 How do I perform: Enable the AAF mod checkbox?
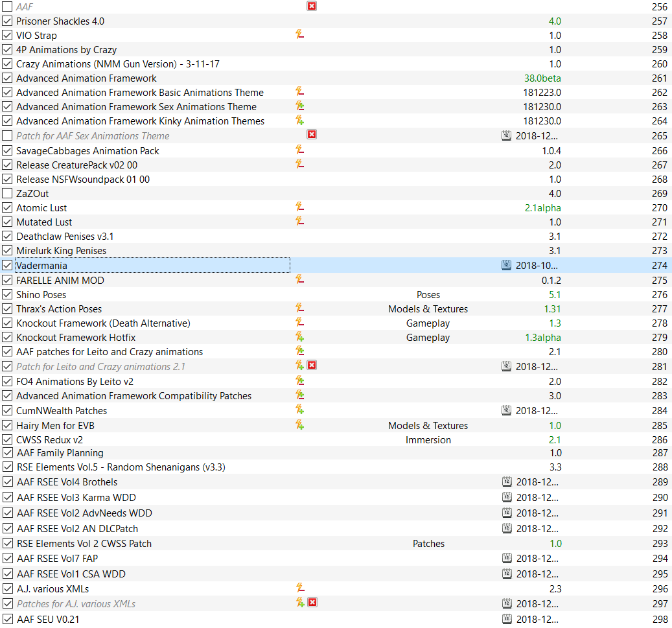pyautogui.click(x=7, y=6)
